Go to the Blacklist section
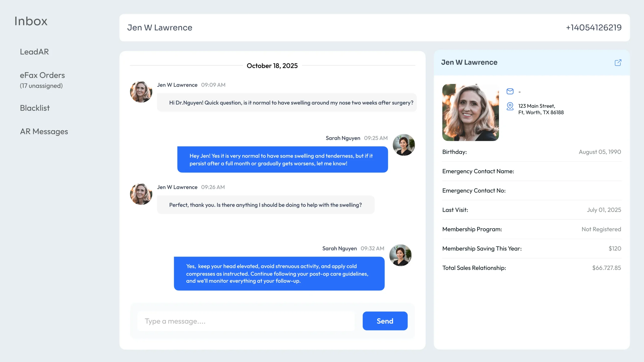This screenshot has width=644, height=362. (x=35, y=108)
